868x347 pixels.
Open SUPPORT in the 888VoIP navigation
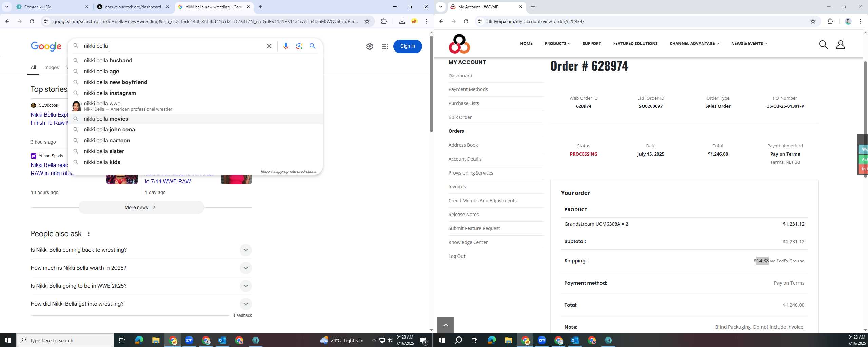pyautogui.click(x=592, y=44)
